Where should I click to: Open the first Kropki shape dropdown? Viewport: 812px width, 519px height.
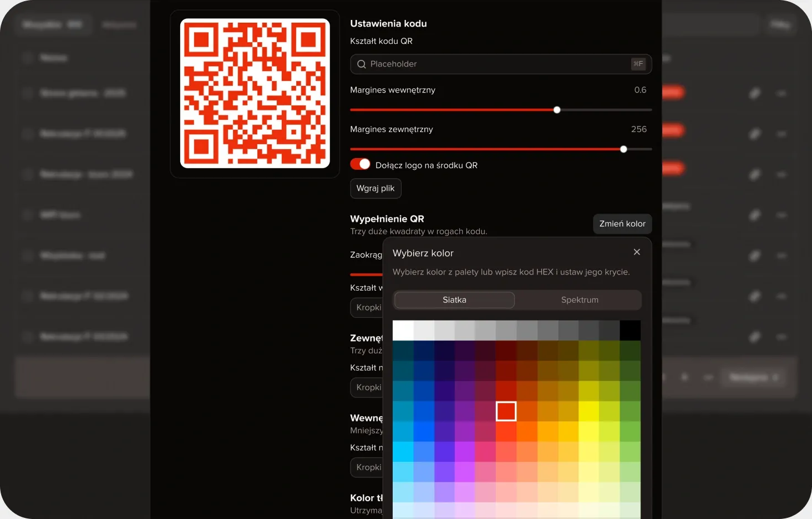click(367, 308)
